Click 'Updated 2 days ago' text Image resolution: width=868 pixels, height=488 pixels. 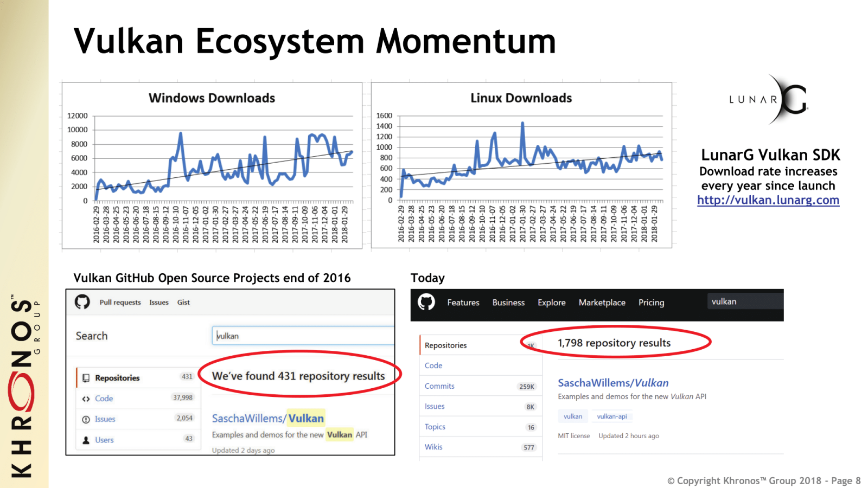pos(243,450)
